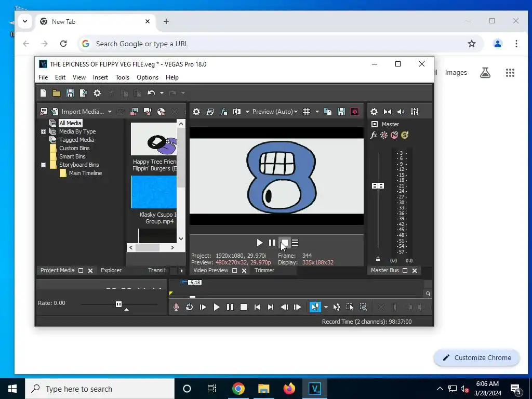Click the red cube icon in preview toolbar

click(354, 112)
